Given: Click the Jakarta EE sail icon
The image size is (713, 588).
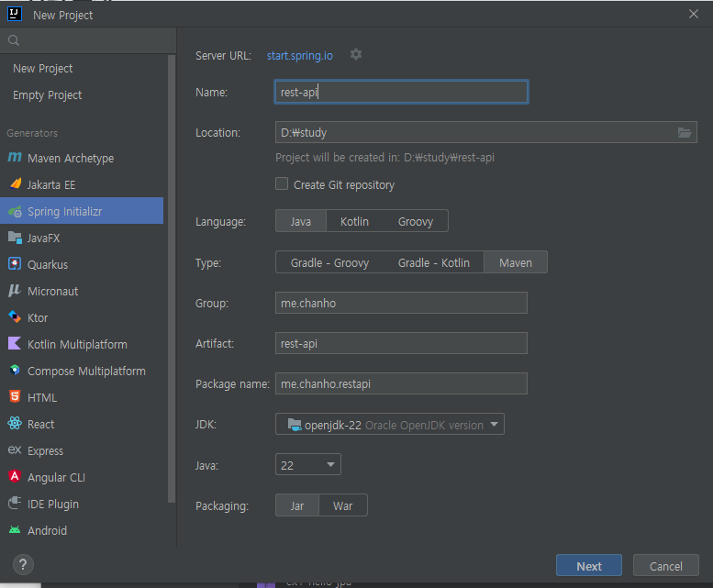Looking at the screenshot, I should (16, 183).
